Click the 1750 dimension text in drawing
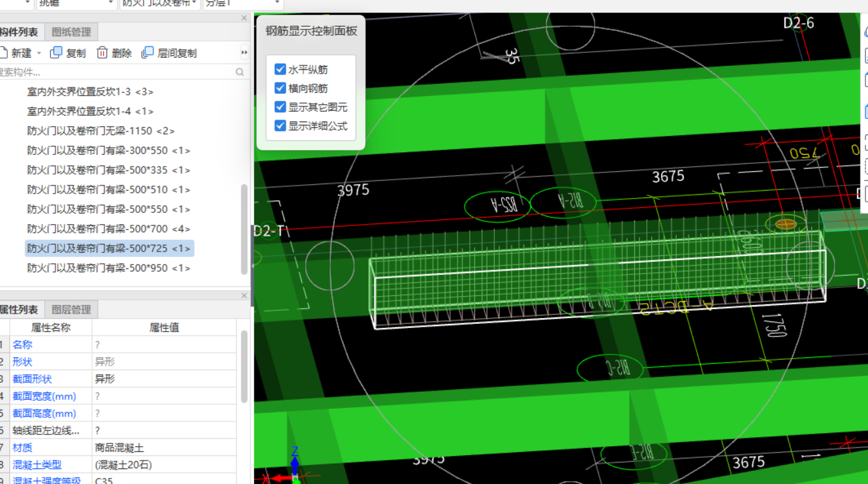This screenshot has width=868, height=484. (773, 325)
